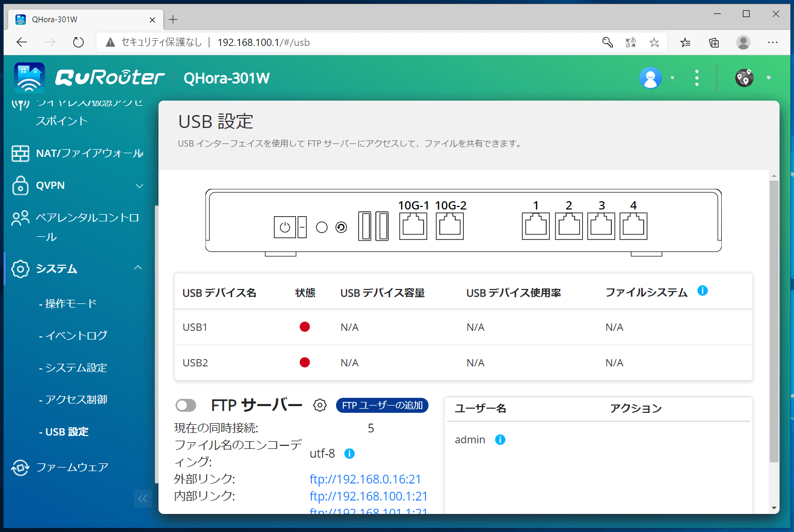Open browser profile avatar

[743, 42]
